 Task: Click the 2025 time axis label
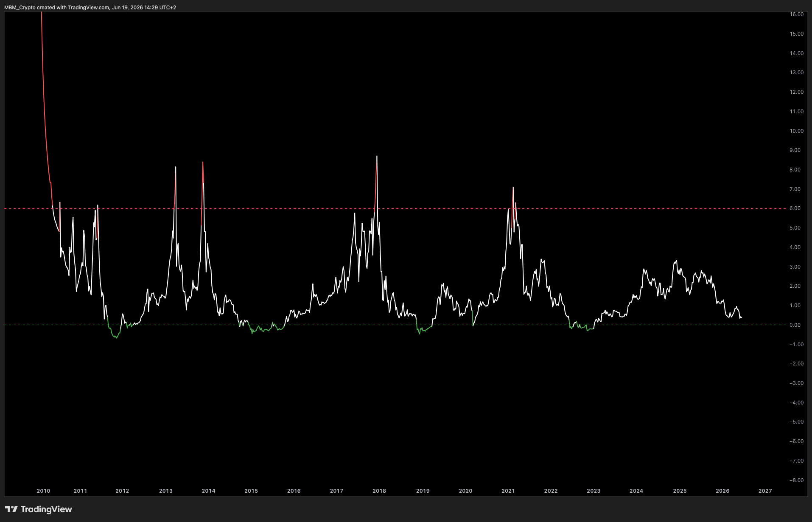[x=680, y=491]
